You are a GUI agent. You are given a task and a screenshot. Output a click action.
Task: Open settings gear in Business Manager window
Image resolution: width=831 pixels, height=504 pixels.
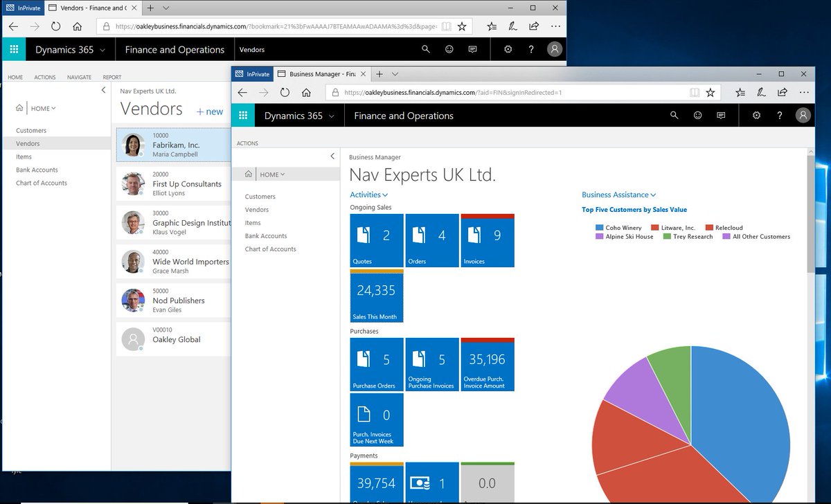(x=756, y=116)
